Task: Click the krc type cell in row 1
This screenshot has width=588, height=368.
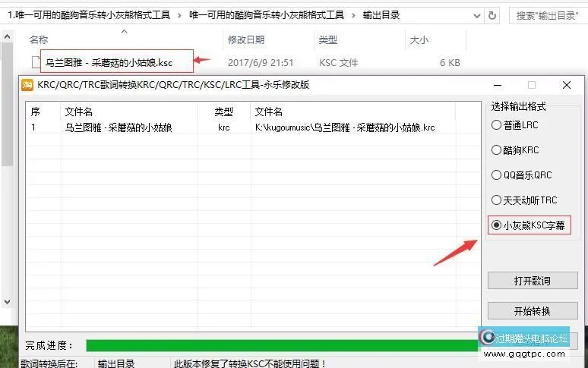Action: (224, 127)
